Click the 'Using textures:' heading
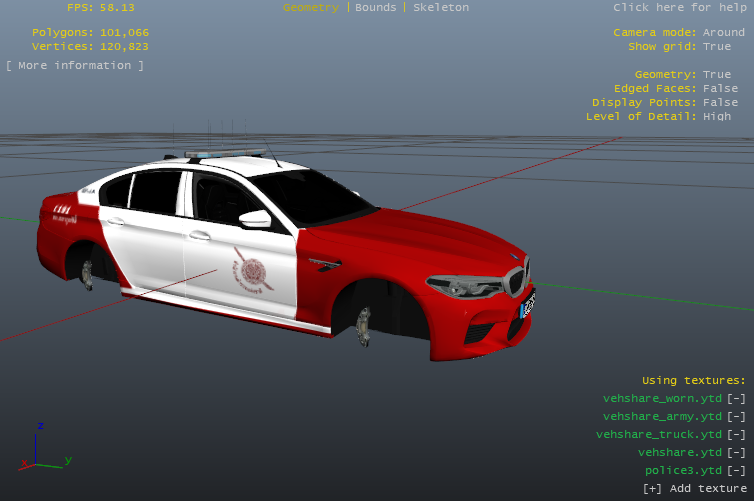Image resolution: width=754 pixels, height=501 pixels. click(x=693, y=381)
